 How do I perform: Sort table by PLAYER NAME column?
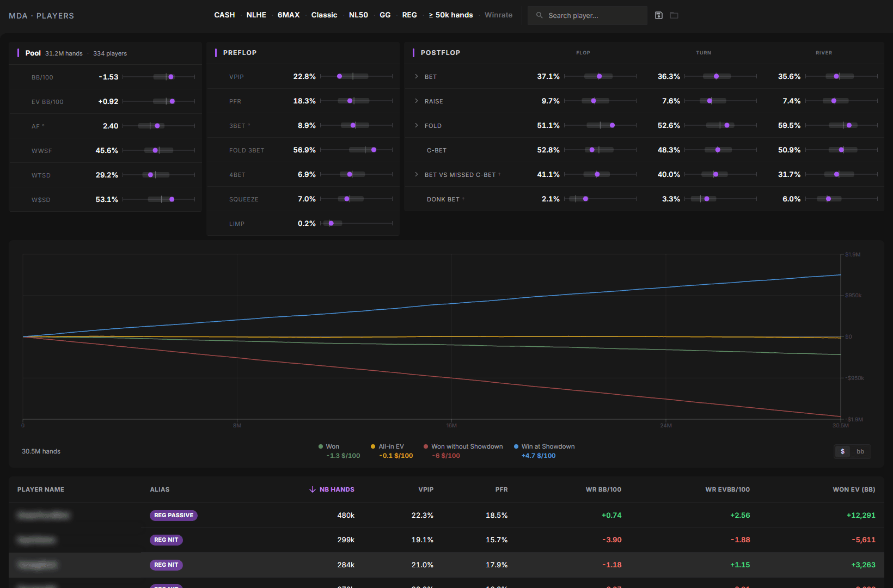click(41, 489)
